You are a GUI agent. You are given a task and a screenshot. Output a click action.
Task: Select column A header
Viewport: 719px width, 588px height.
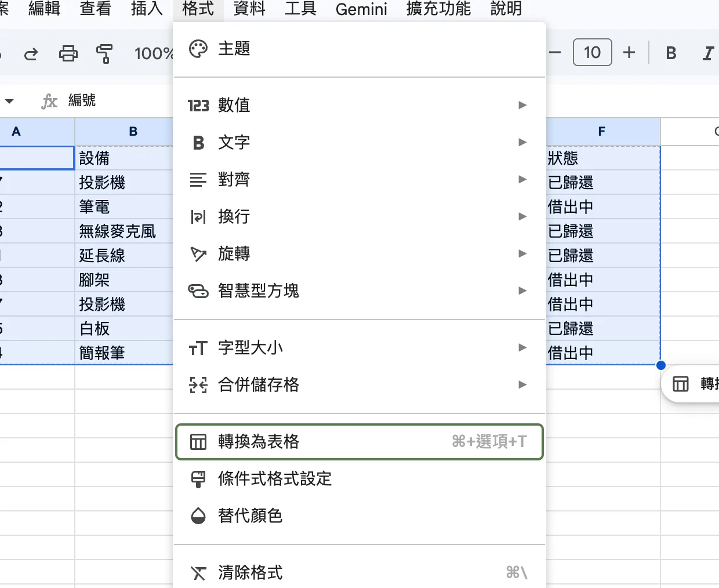point(37,132)
